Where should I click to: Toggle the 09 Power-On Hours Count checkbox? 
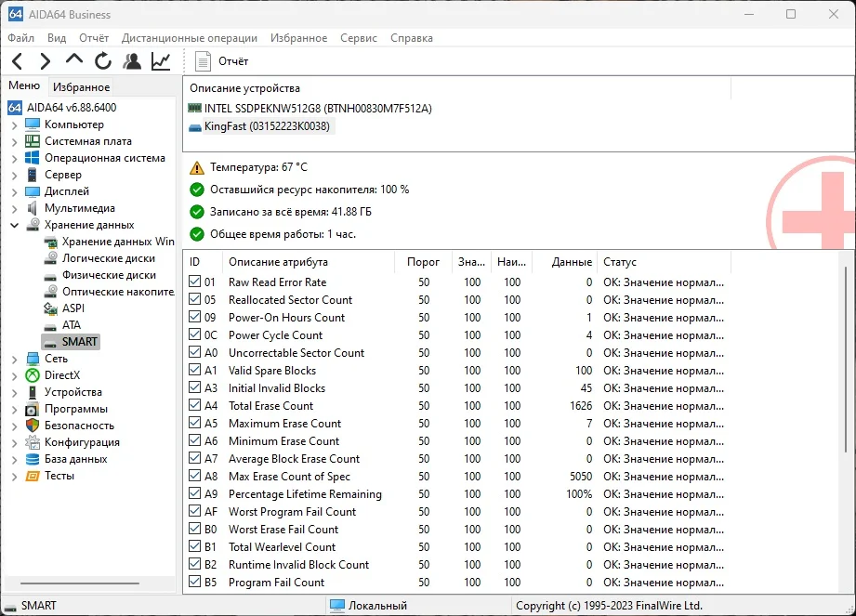click(194, 317)
